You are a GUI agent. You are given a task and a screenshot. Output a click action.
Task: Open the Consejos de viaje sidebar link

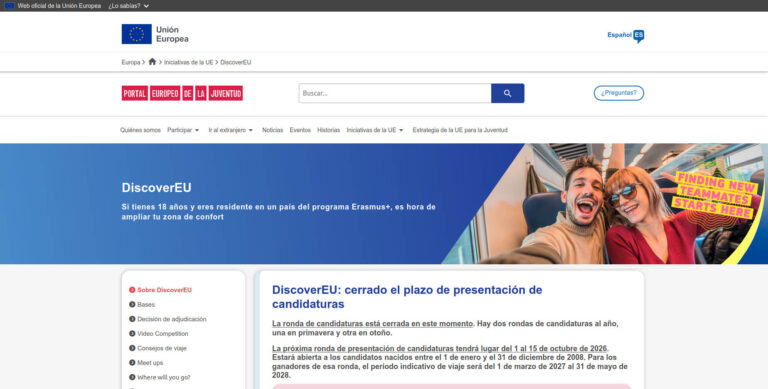click(x=162, y=348)
